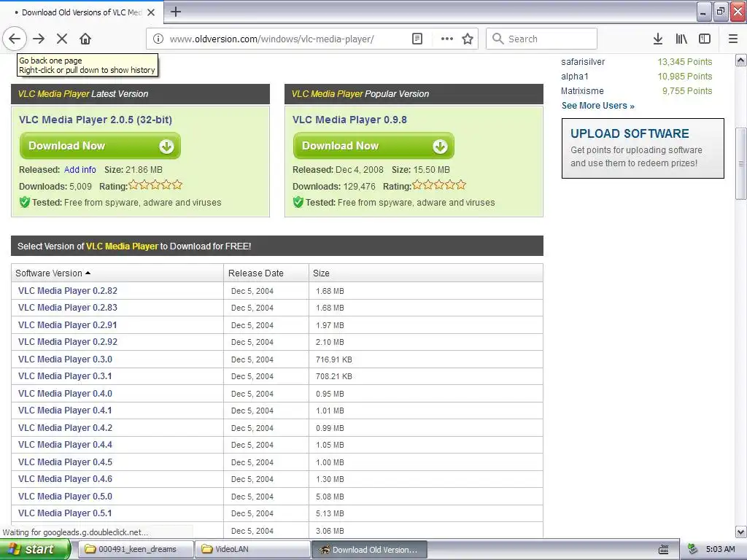Screen dimensions: 747x560
Task: Open VLC Media Player 0.4.0 link
Action: click(x=65, y=393)
